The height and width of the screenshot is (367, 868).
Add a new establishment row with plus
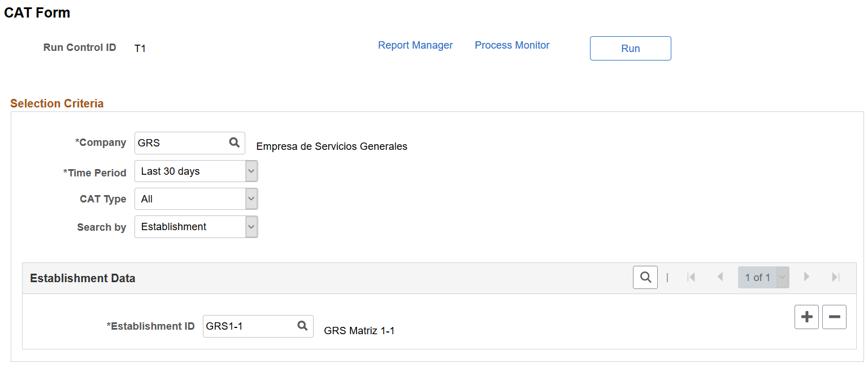[806, 317]
